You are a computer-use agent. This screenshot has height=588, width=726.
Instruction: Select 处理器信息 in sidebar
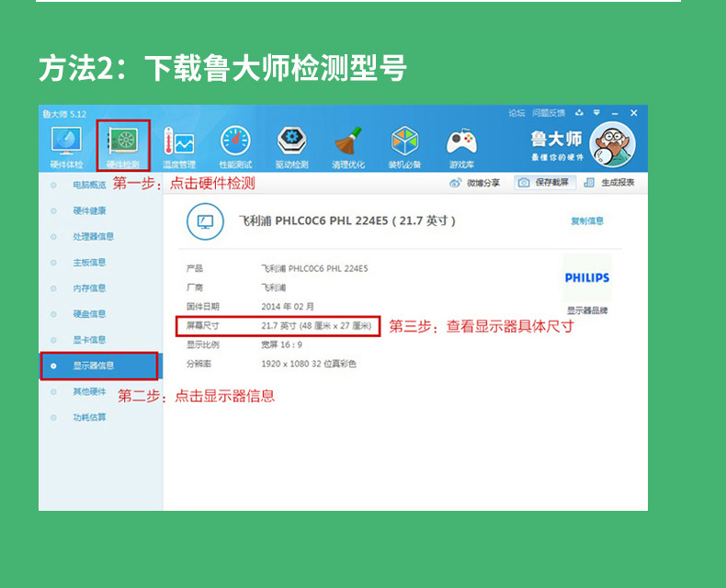pos(93,237)
